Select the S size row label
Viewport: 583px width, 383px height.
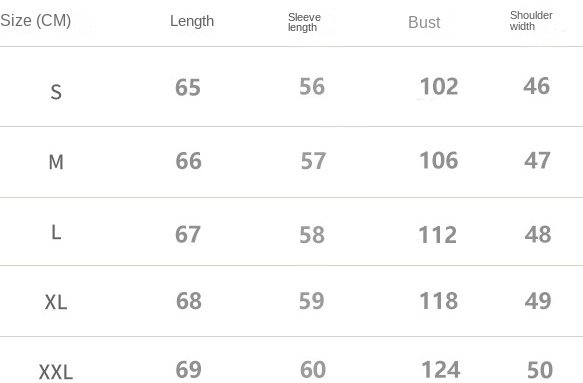point(56,92)
